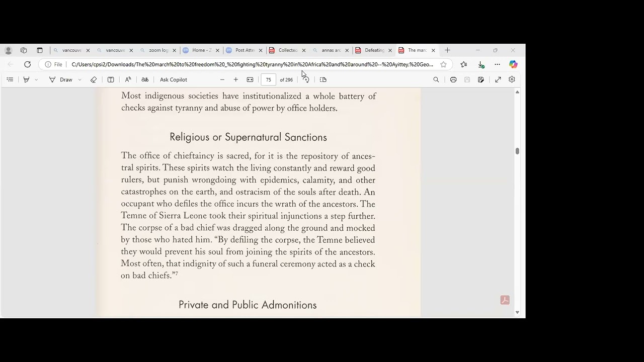
Task: Open the Downloads panel
Action: coord(481,64)
